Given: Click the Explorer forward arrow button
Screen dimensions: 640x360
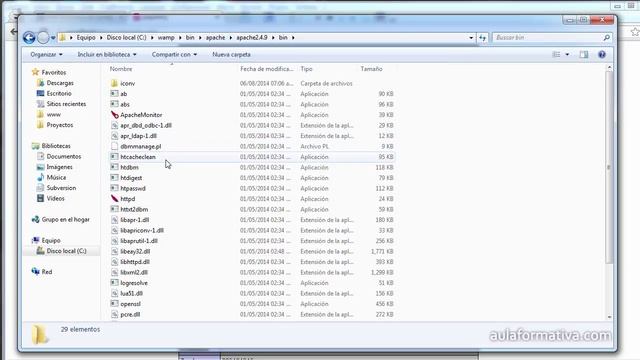Looking at the screenshot, I should 43,38.
